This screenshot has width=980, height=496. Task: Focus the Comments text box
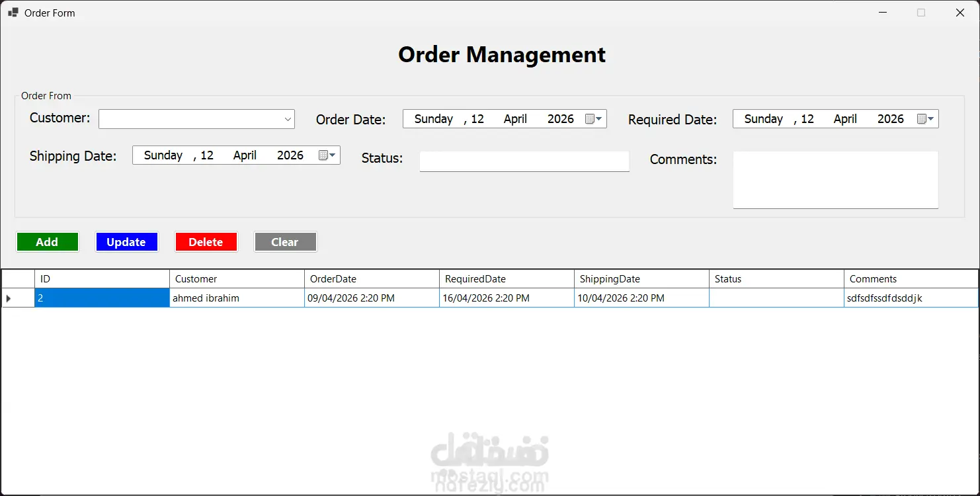835,180
